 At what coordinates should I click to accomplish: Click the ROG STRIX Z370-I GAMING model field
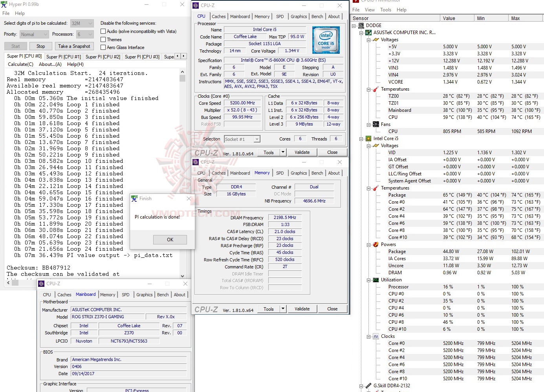[x=108, y=317]
